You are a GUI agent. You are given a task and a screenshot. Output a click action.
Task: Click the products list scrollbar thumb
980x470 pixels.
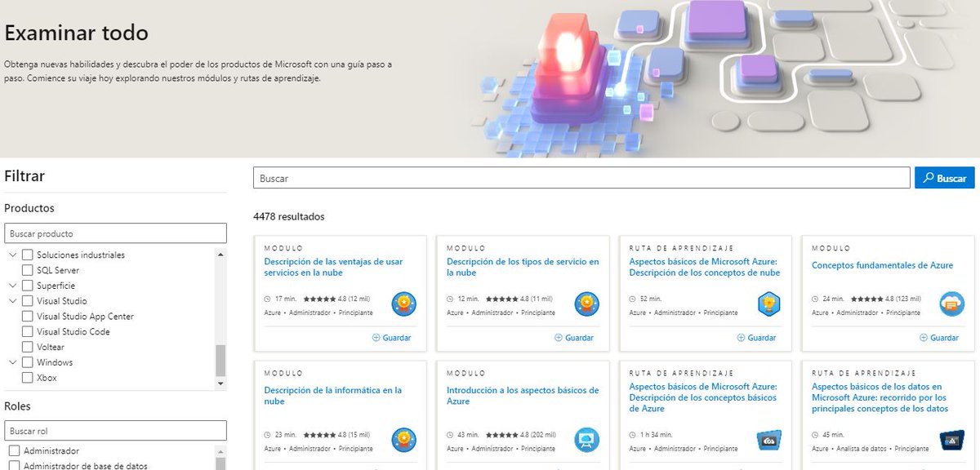coord(220,360)
